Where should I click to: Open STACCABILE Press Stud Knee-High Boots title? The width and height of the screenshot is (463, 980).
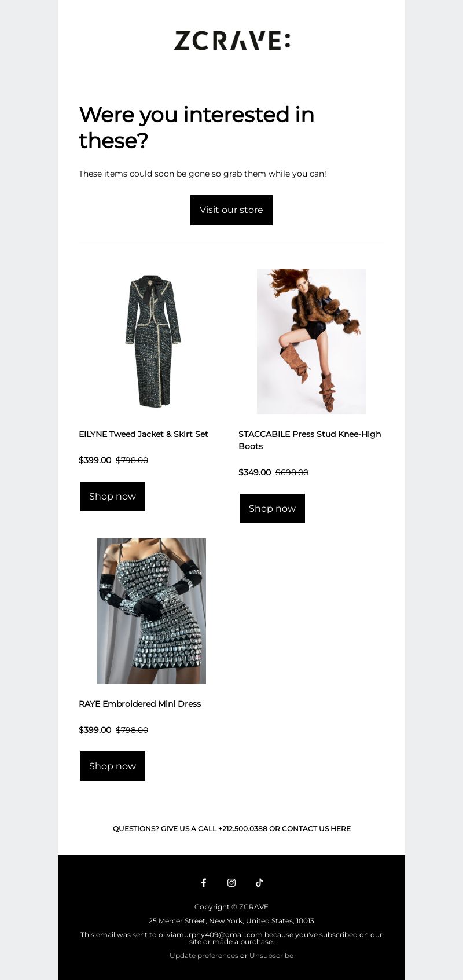click(310, 440)
